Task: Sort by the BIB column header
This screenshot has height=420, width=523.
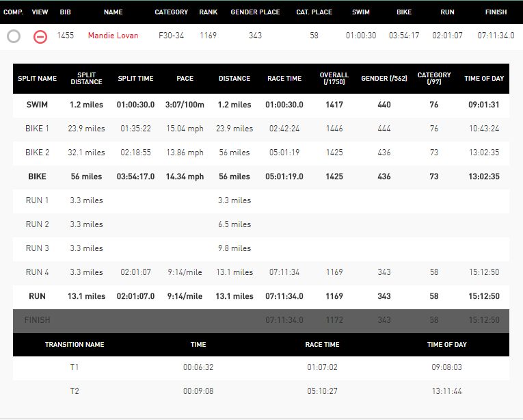Action: point(66,12)
